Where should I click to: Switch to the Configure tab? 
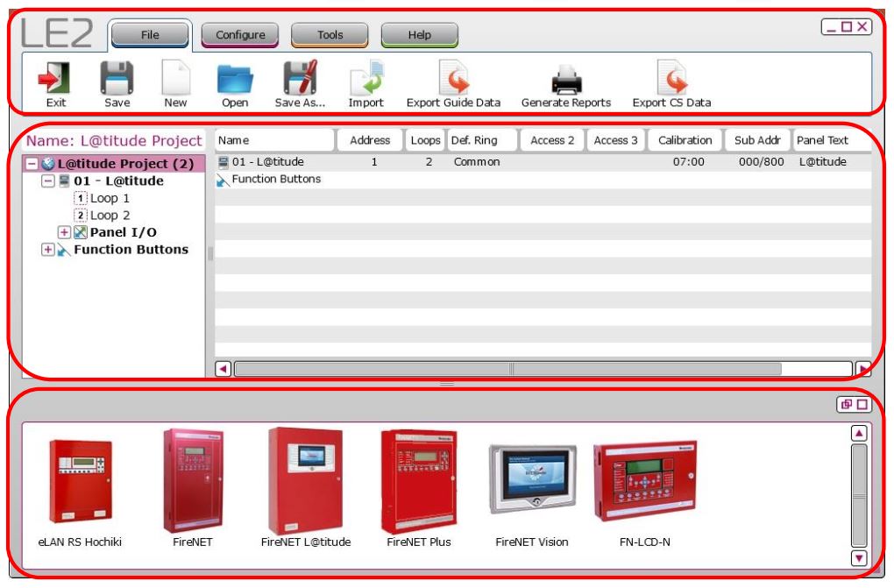240,35
